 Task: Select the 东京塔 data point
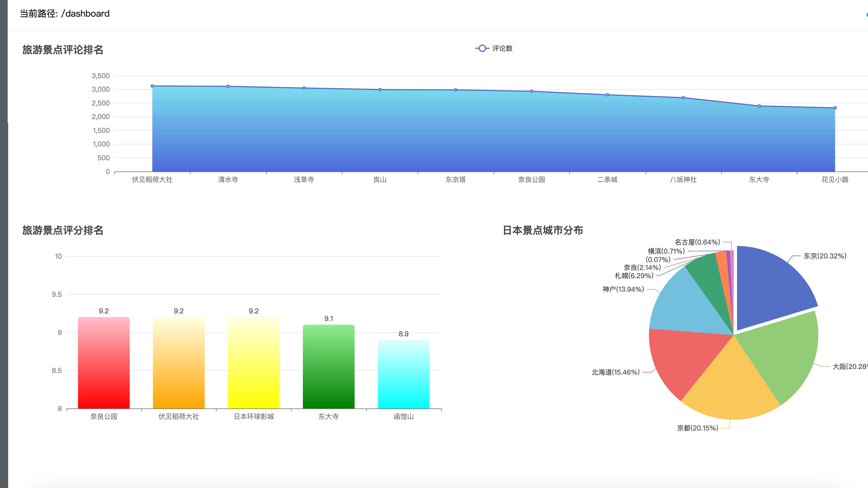[456, 90]
